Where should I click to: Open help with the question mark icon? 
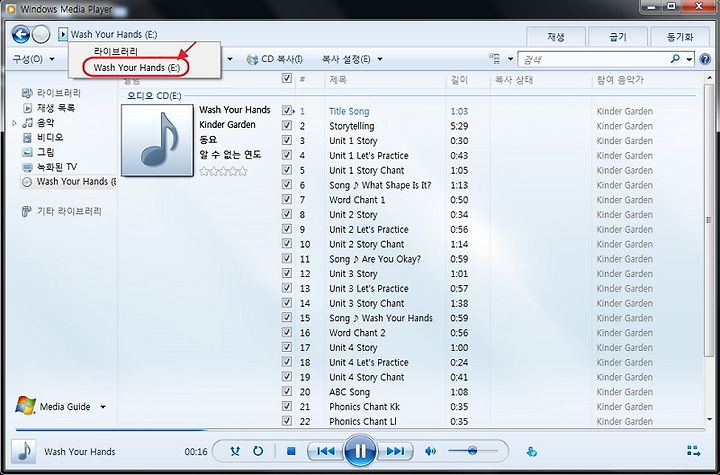pyautogui.click(x=705, y=59)
